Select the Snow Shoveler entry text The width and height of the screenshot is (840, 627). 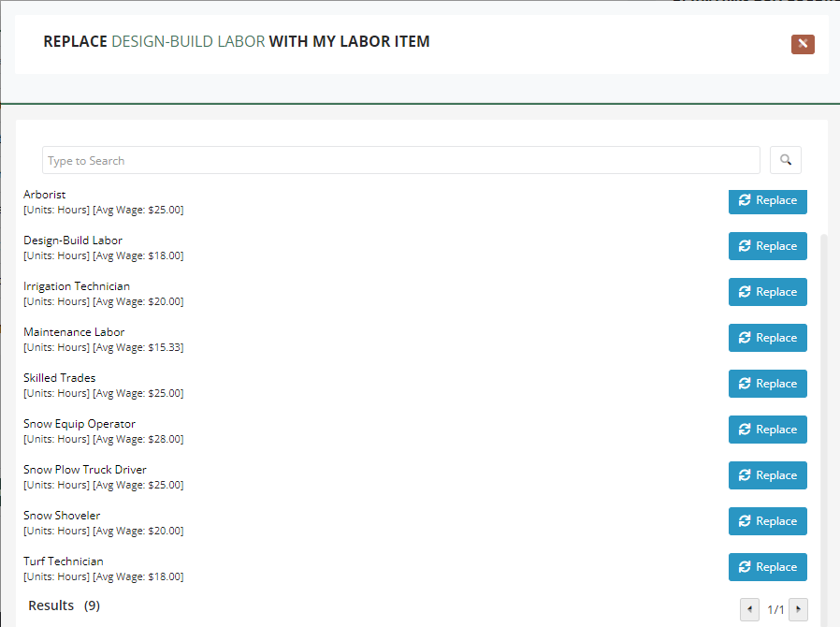(x=62, y=516)
